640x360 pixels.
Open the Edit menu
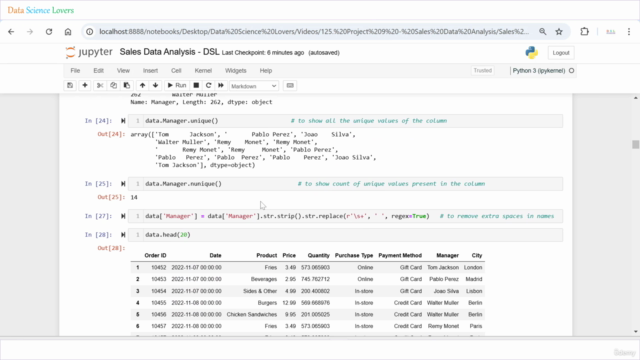[98, 71]
